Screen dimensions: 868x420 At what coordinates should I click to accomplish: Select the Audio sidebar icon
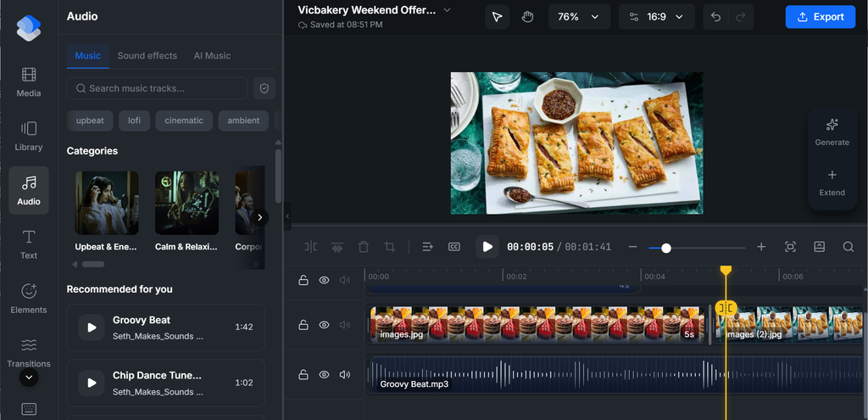pos(28,191)
